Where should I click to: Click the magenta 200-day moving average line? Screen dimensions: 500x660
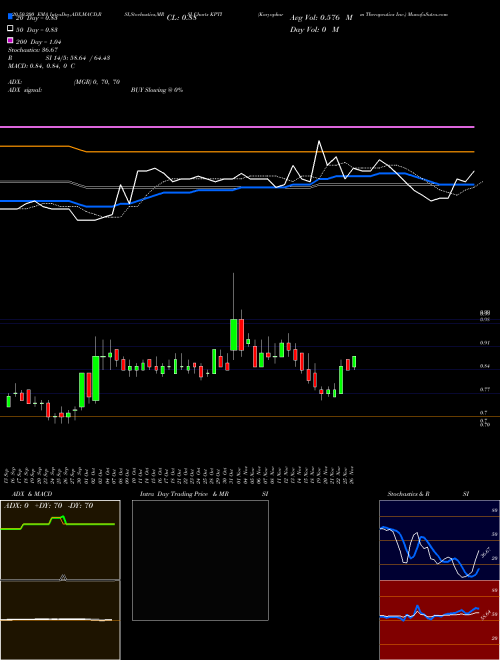point(237,126)
